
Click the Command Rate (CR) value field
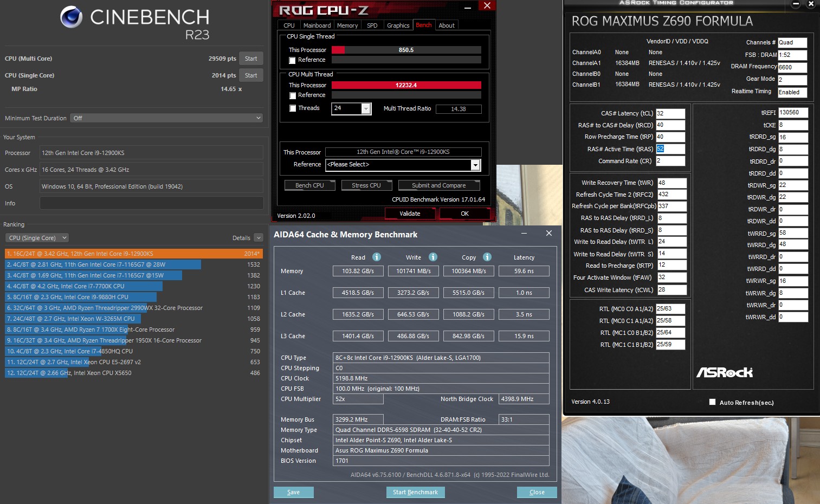[x=670, y=161]
